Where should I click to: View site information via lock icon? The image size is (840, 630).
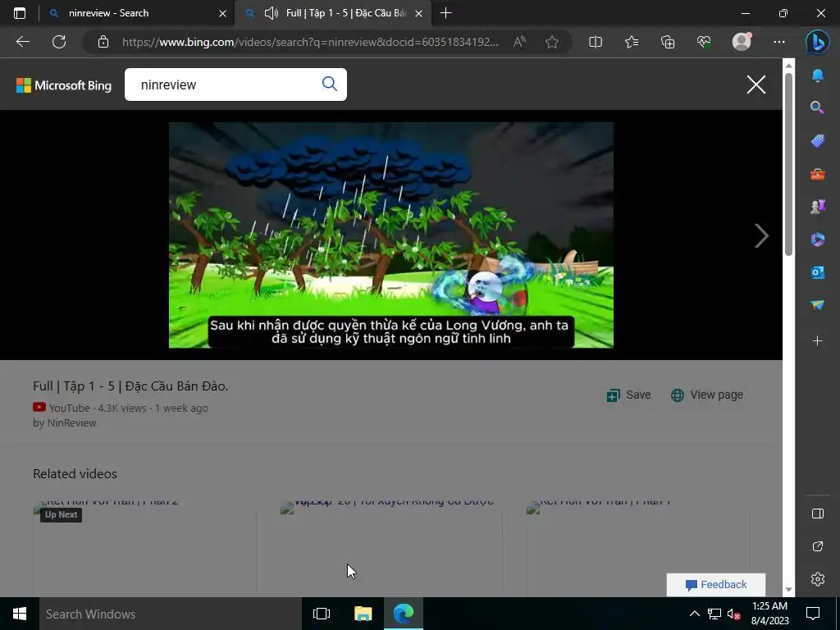pyautogui.click(x=103, y=42)
